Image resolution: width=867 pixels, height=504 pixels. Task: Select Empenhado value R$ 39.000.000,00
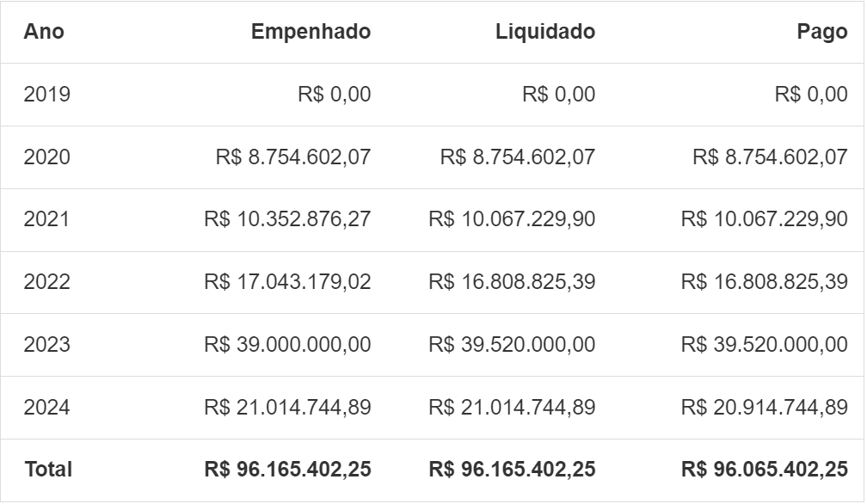(287, 345)
